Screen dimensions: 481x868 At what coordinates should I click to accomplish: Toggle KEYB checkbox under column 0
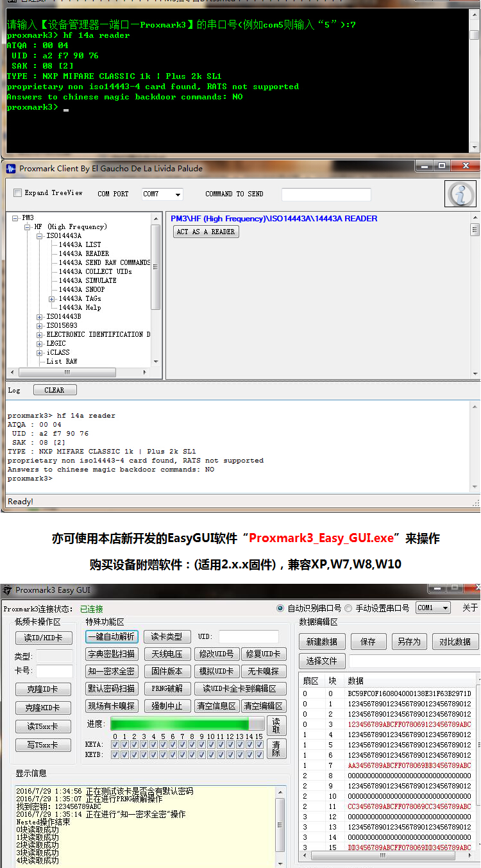[x=115, y=754]
